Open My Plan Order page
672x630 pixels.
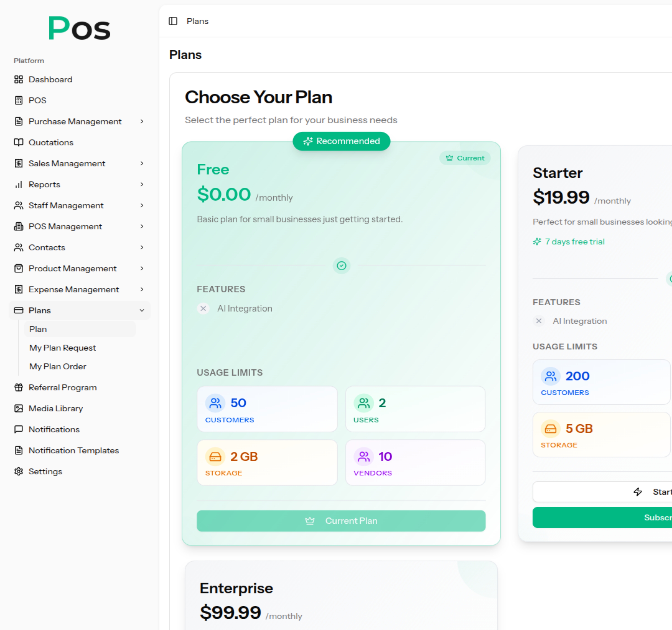(58, 366)
